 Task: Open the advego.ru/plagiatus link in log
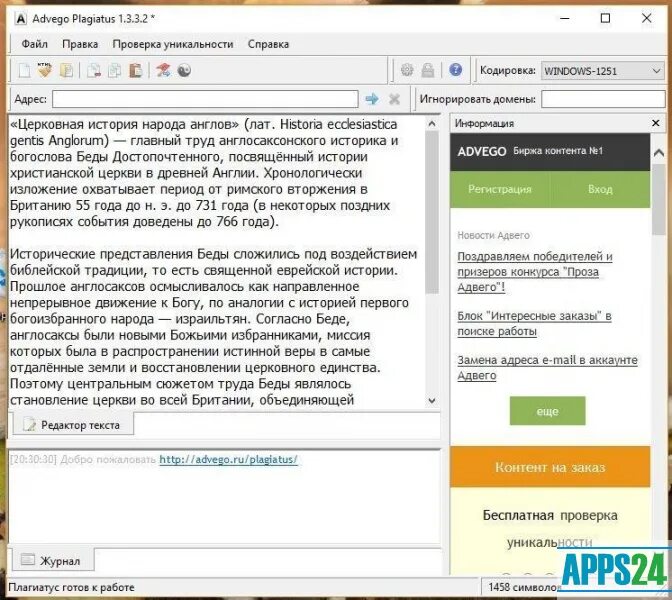tap(228, 459)
